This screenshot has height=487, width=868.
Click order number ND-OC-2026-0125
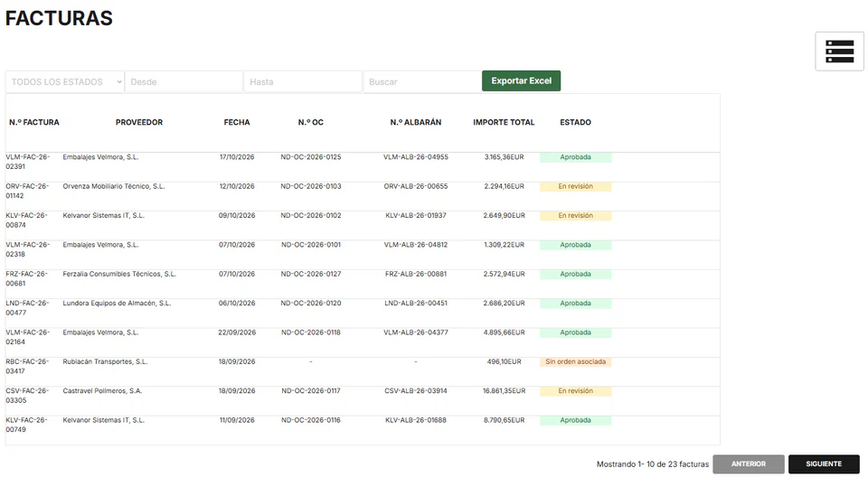pos(310,157)
